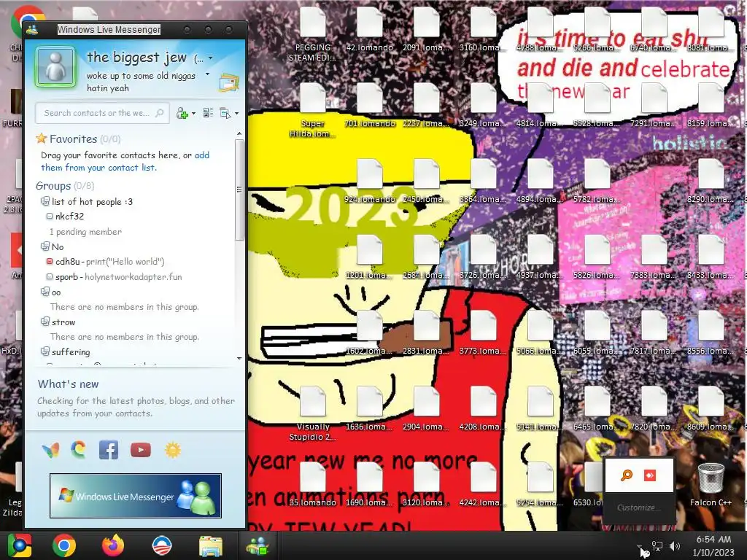Select the 42.lomando desktop file
Image resolution: width=747 pixels, height=560 pixels.
(x=370, y=29)
